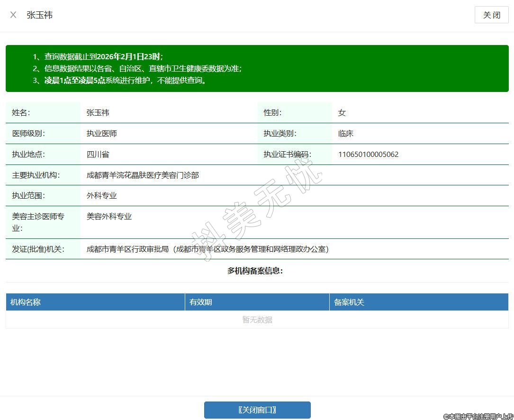
Task: Click the certificate number 110650100005062
Action: (368, 154)
